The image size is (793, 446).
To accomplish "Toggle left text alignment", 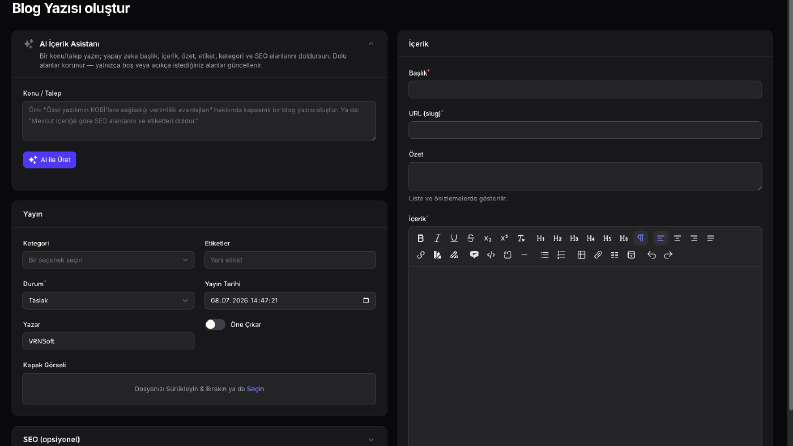I will coord(660,238).
